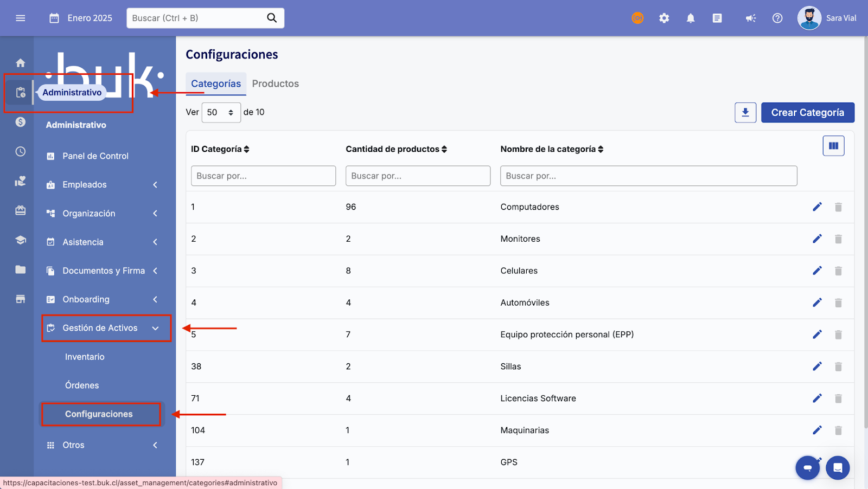Edit the Computadores category with pencil

tap(817, 207)
